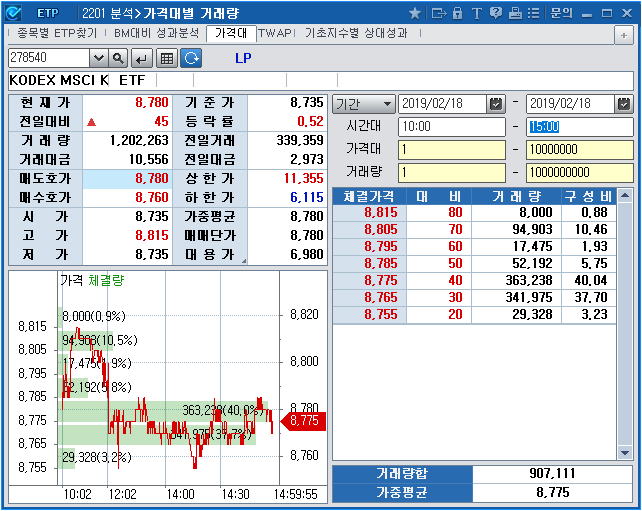Click the grid table icon in toolbar
This screenshot has width=642, height=511.
tap(167, 58)
